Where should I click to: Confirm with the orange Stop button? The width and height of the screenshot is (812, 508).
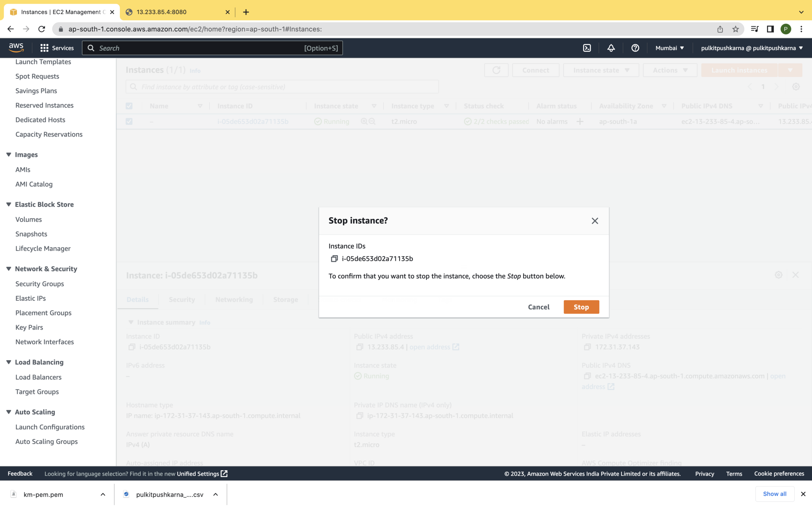click(581, 307)
